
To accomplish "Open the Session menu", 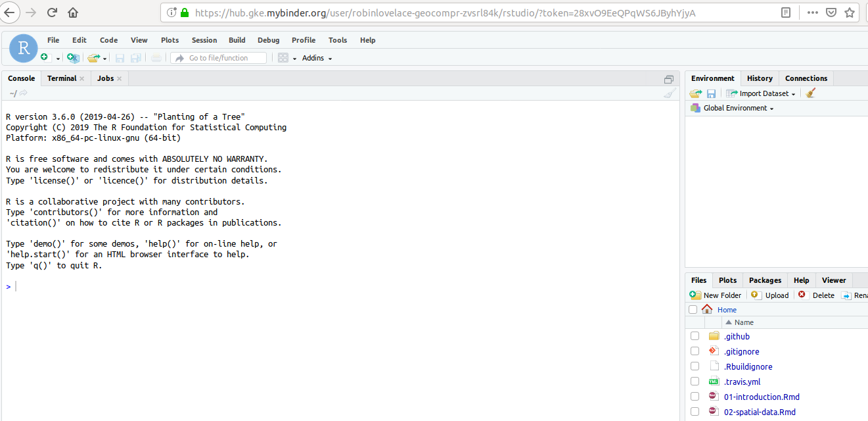I will (x=204, y=40).
